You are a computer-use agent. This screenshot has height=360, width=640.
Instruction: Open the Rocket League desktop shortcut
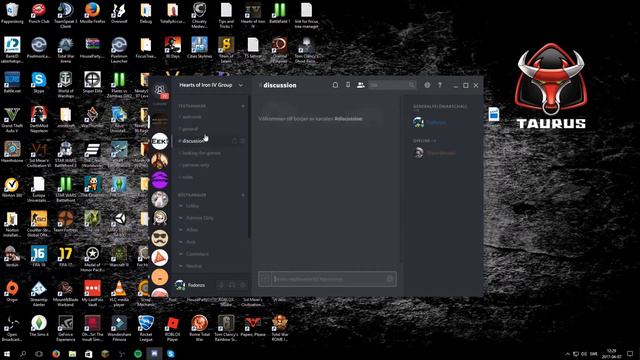(x=146, y=329)
